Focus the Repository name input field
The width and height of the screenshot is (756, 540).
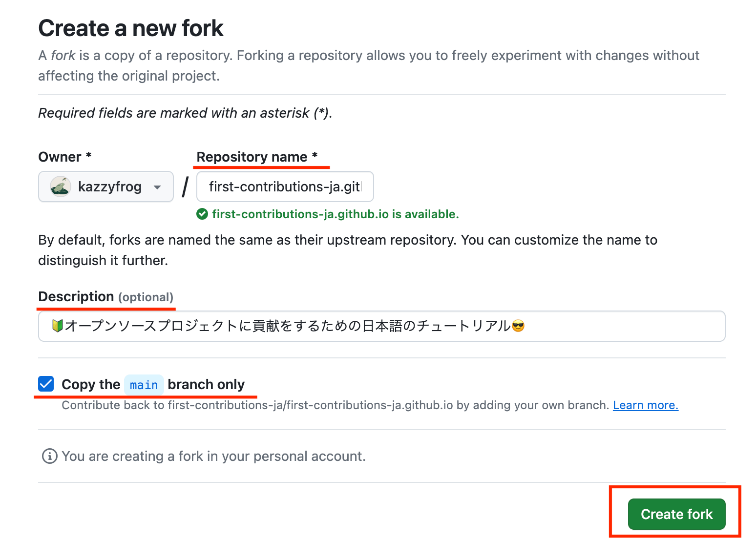[285, 187]
